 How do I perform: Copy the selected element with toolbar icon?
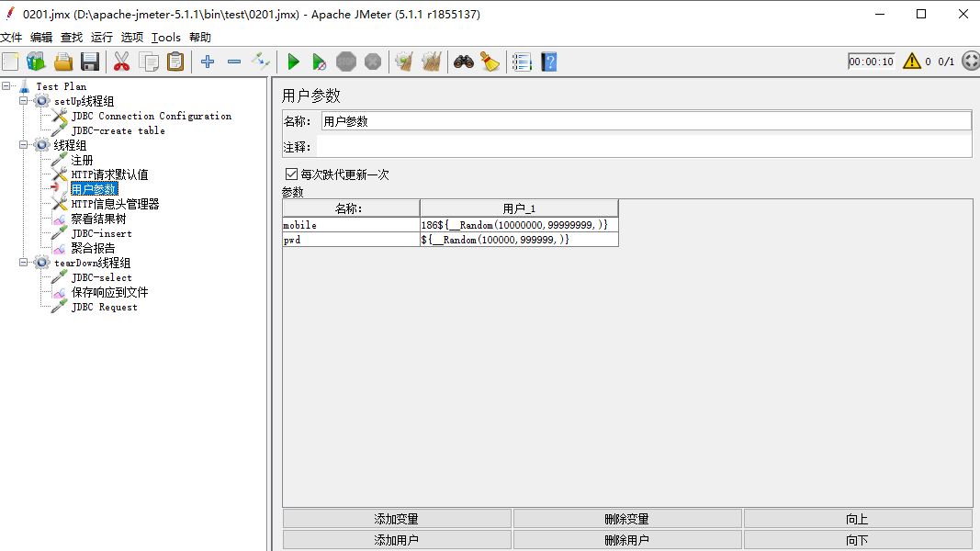coord(149,62)
